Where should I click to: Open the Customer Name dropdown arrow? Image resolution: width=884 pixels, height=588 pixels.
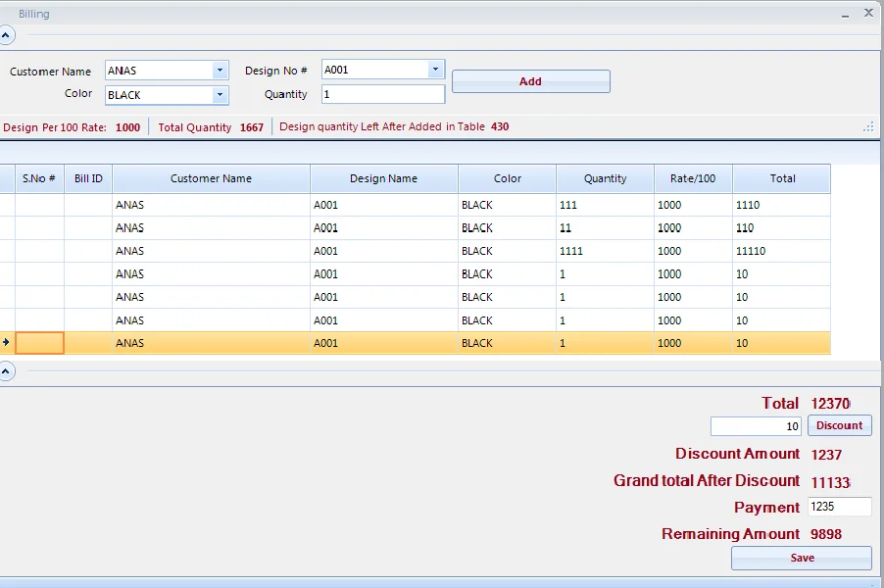(220, 71)
